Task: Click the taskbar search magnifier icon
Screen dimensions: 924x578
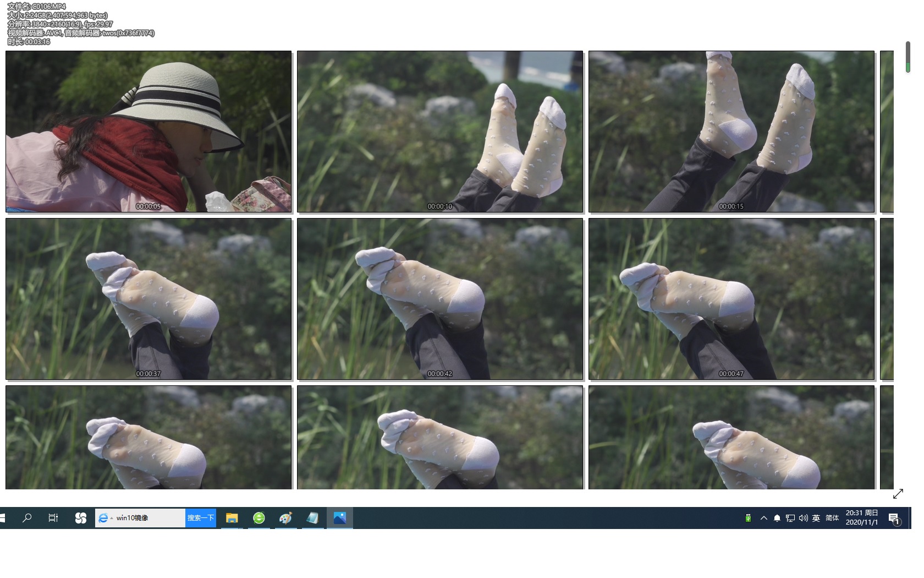Action: 26,518
